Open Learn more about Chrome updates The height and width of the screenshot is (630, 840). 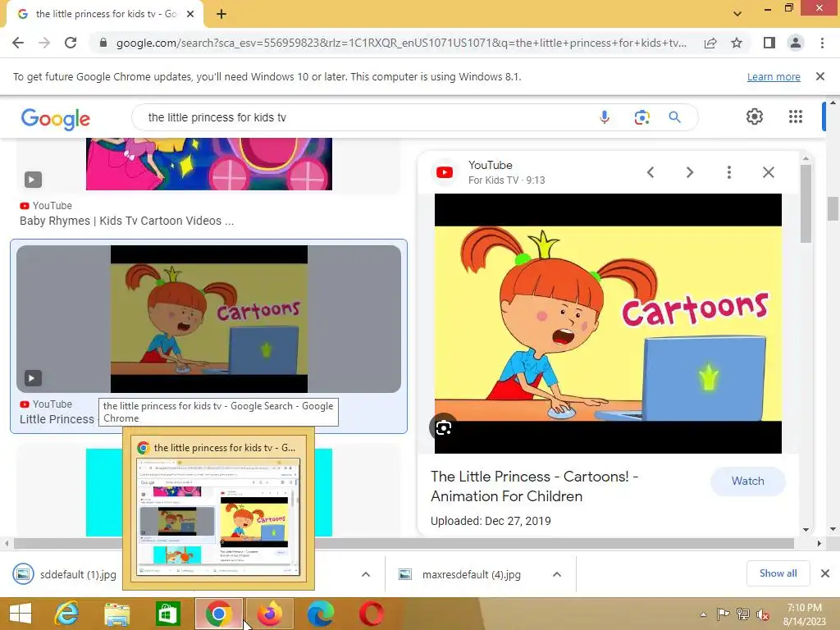tap(774, 77)
